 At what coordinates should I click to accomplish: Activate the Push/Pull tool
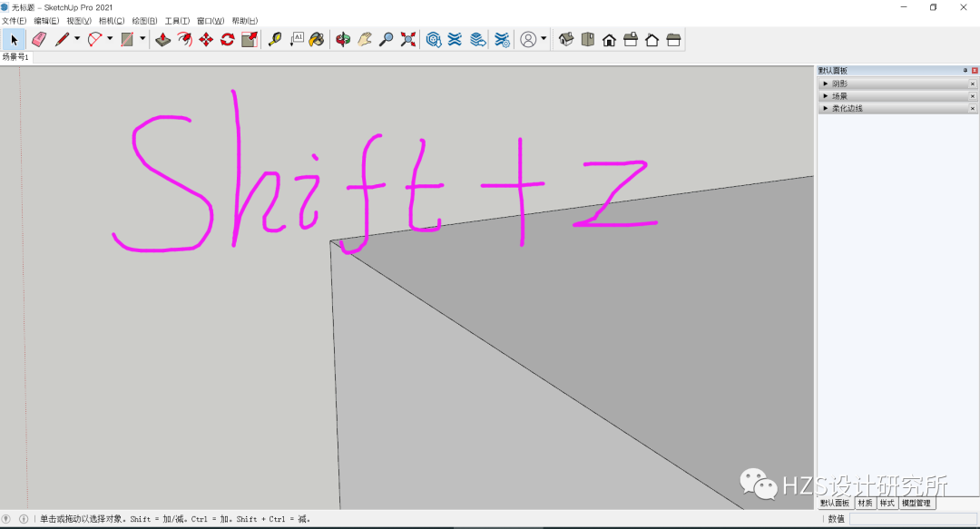coord(163,40)
